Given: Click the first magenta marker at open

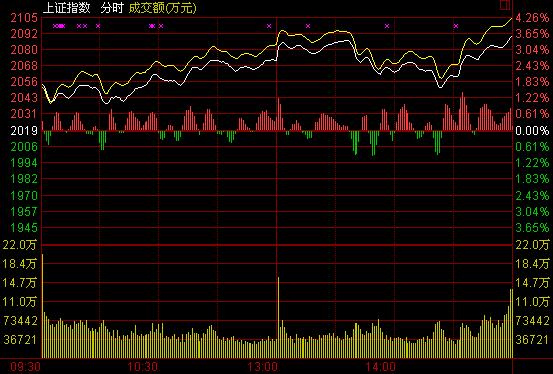Looking at the screenshot, I should click(55, 26).
